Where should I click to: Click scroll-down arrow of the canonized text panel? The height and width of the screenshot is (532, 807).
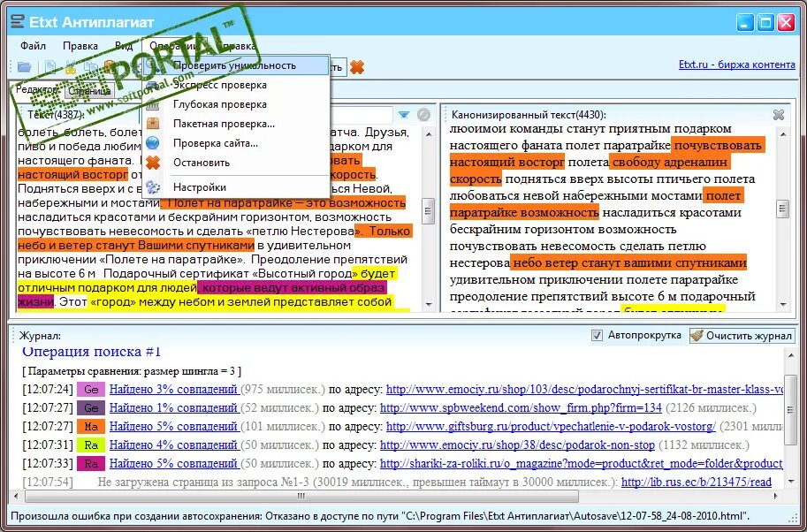point(783,305)
